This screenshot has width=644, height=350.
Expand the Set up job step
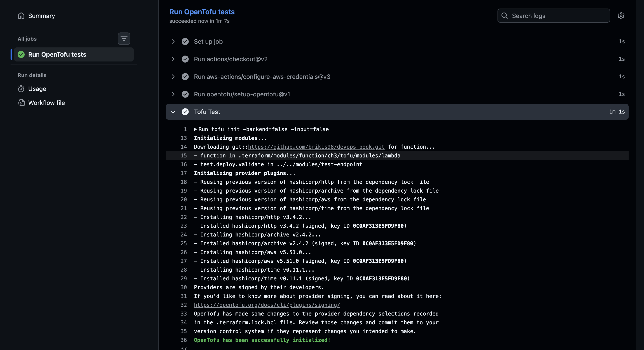(173, 41)
